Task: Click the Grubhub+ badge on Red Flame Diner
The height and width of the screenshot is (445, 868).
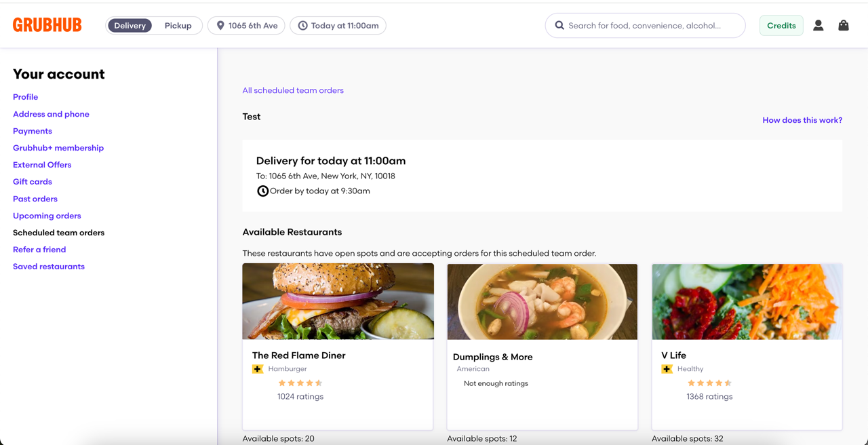Action: pyautogui.click(x=258, y=369)
